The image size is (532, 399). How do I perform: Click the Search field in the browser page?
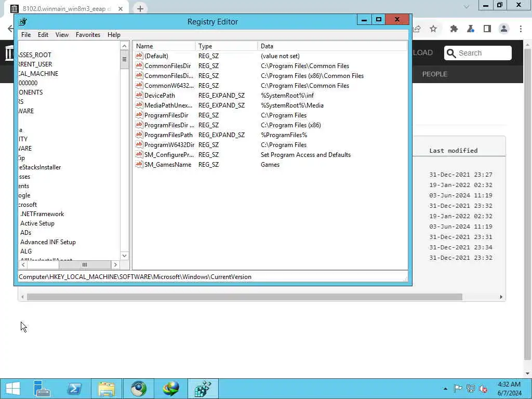(478, 53)
